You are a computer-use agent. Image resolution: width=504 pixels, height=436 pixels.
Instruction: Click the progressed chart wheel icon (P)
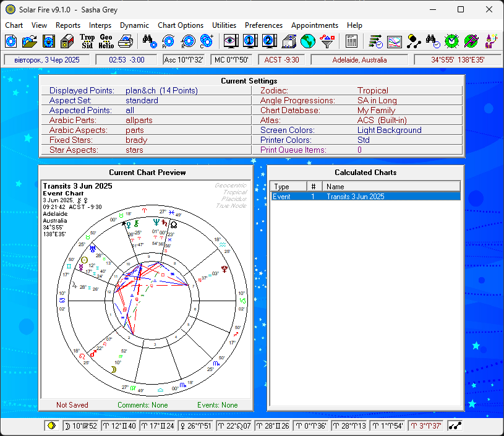pos(168,41)
